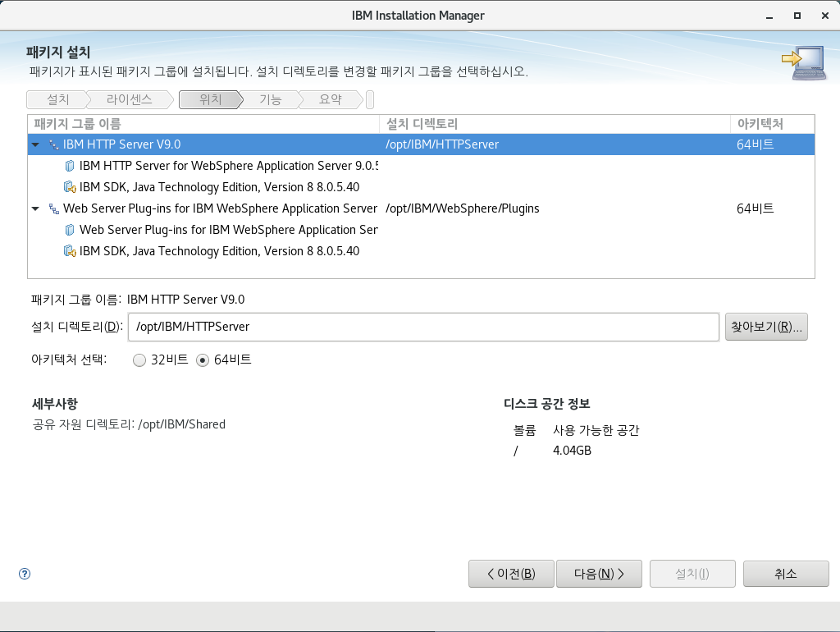Screen dimensions: 840x632
Task: Click the 패키지 그룹 이름 column header
Action: point(203,125)
